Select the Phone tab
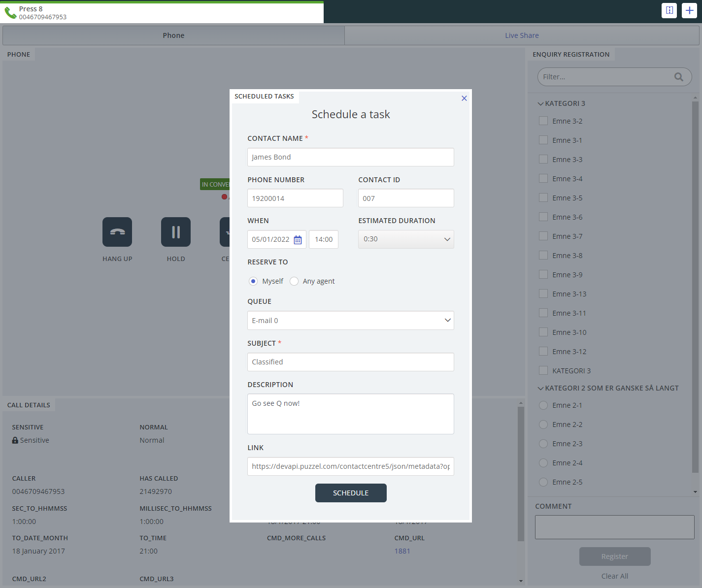This screenshot has height=588, width=702. (x=173, y=35)
